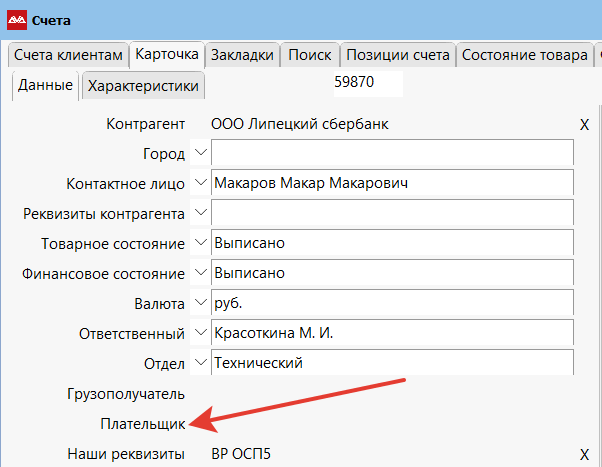The width and height of the screenshot is (602, 467).
Task: Open the Реквизиты контрагента dropdown arrow
Action: (200, 213)
